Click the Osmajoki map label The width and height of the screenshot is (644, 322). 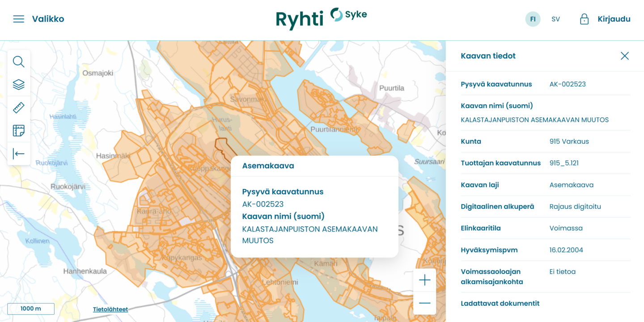(98, 73)
